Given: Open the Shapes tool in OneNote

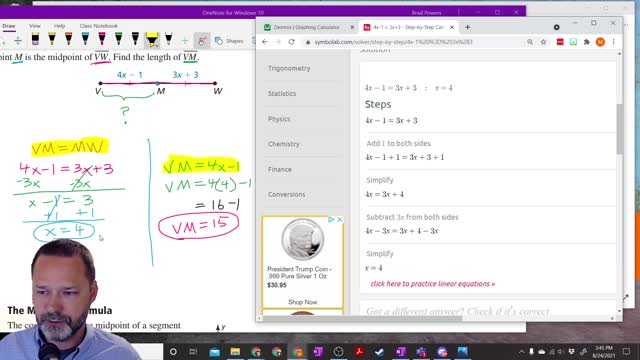Looking at the screenshot, I should [x=229, y=41].
